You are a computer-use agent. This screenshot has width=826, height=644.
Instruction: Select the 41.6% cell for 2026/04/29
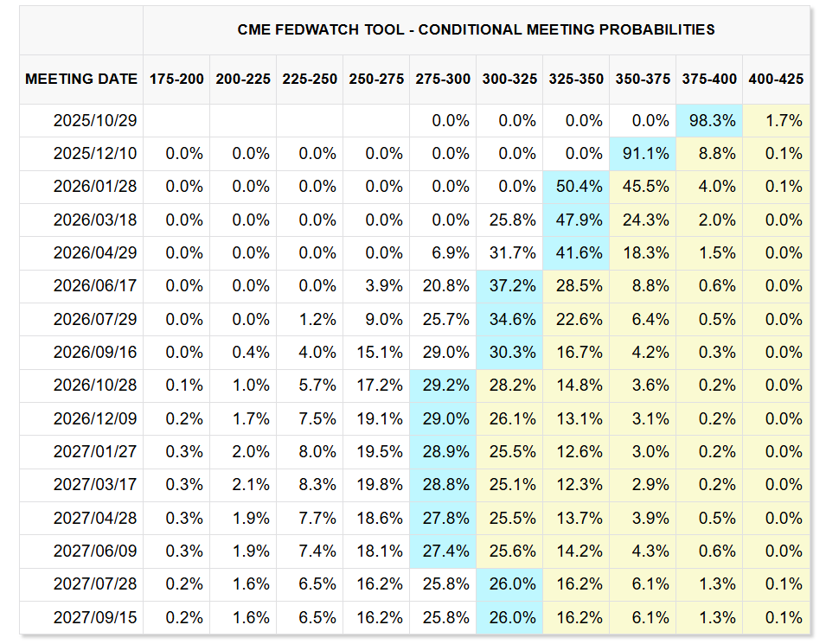pos(576,253)
